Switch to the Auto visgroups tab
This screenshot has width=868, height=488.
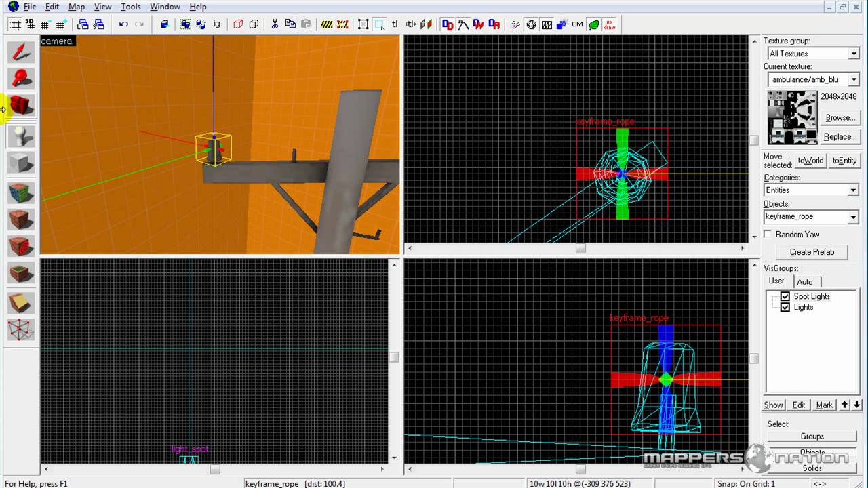coord(805,282)
